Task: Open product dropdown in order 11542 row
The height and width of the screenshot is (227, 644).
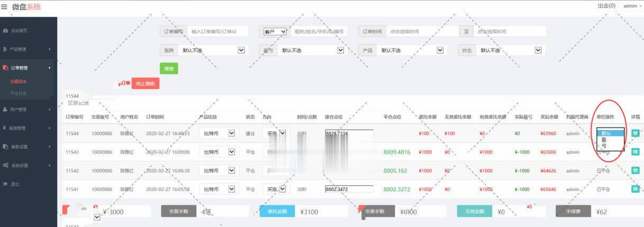Action: (x=219, y=170)
